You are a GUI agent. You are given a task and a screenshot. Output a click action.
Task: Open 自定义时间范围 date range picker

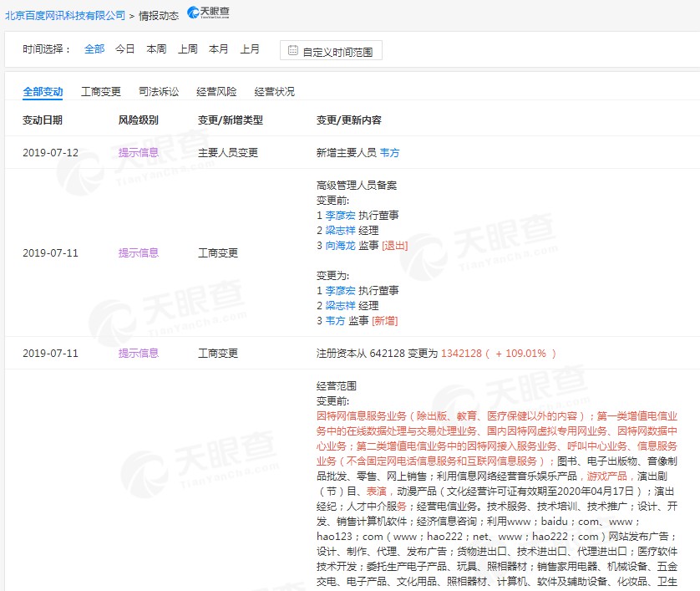331,50
